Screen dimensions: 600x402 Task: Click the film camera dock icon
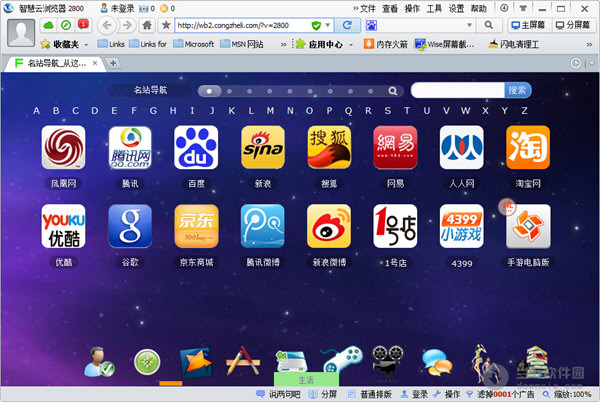coord(388,362)
